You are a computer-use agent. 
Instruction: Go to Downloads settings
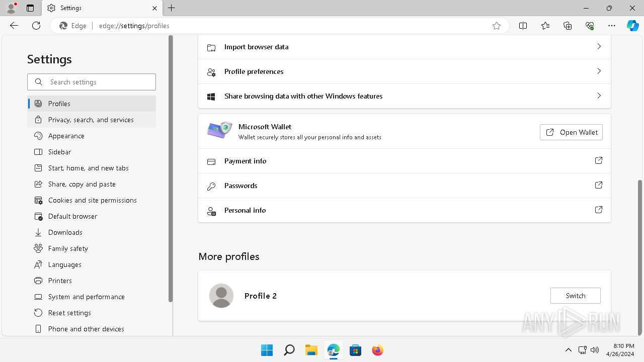click(x=92, y=232)
